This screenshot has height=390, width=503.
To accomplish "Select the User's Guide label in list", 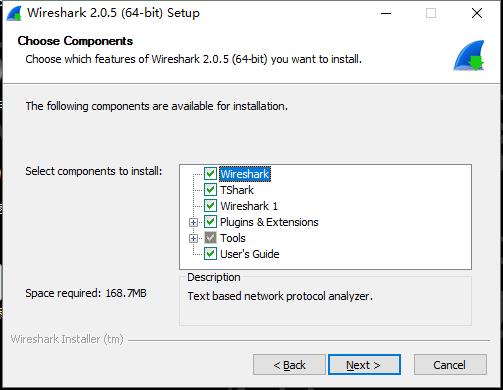I will pyautogui.click(x=250, y=254).
